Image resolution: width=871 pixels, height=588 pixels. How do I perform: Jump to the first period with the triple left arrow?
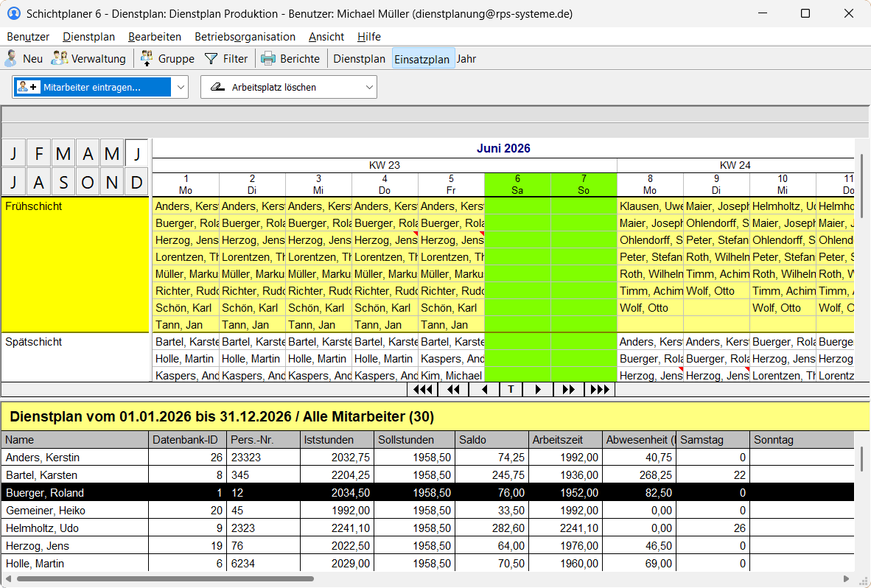[x=423, y=389]
